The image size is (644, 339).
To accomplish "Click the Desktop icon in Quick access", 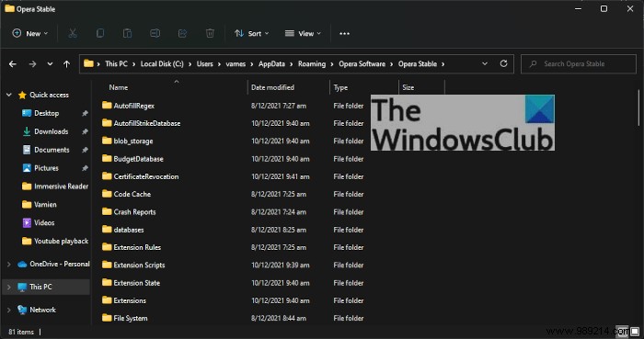I will click(x=27, y=113).
